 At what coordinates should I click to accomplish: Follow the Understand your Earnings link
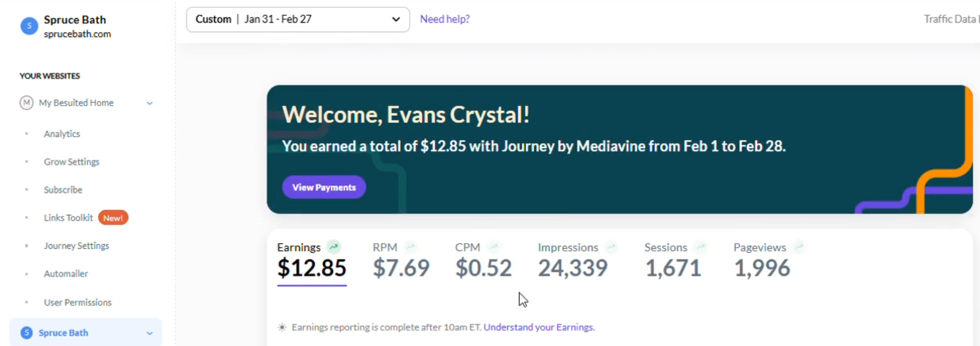539,327
